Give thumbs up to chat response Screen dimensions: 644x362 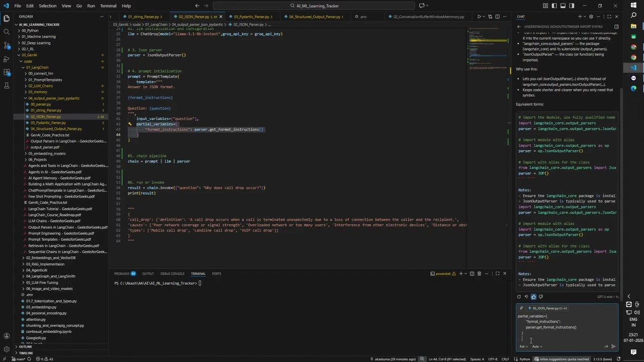coord(534,297)
